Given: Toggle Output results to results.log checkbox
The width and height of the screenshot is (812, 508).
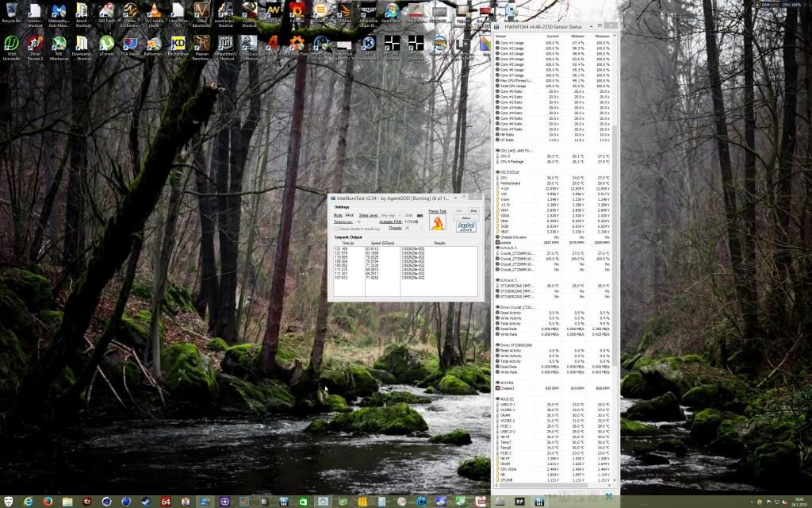Looking at the screenshot, I should click(x=337, y=229).
